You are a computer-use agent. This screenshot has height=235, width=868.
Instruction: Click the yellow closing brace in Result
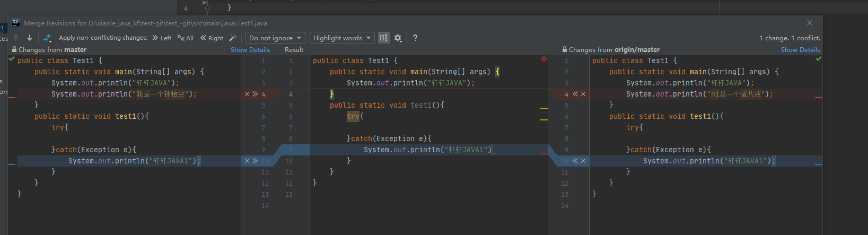332,94
